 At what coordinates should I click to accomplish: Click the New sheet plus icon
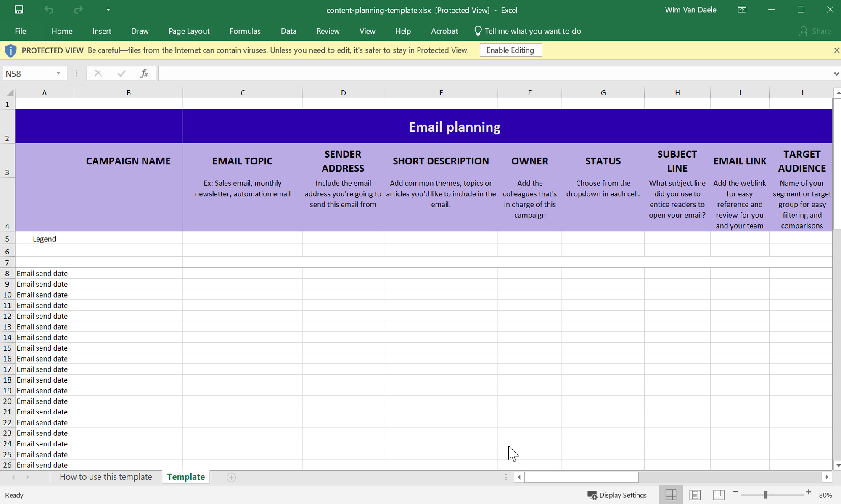231,477
